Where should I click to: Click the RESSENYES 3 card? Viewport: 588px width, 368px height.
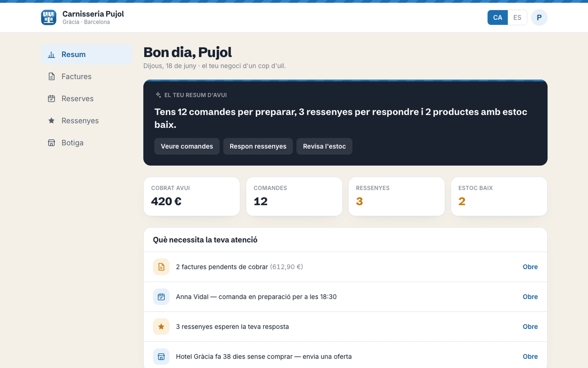(x=397, y=197)
